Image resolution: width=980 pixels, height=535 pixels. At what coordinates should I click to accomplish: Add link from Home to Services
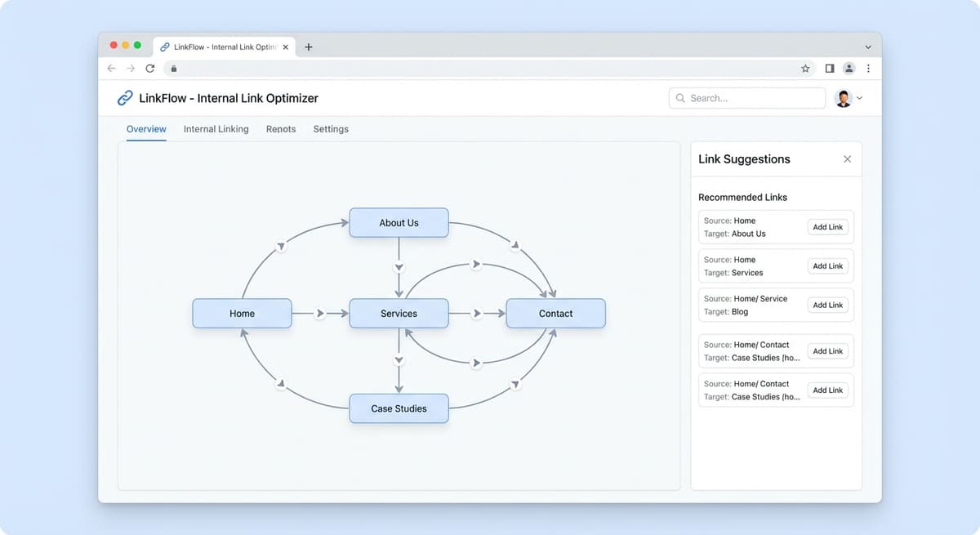click(x=827, y=266)
